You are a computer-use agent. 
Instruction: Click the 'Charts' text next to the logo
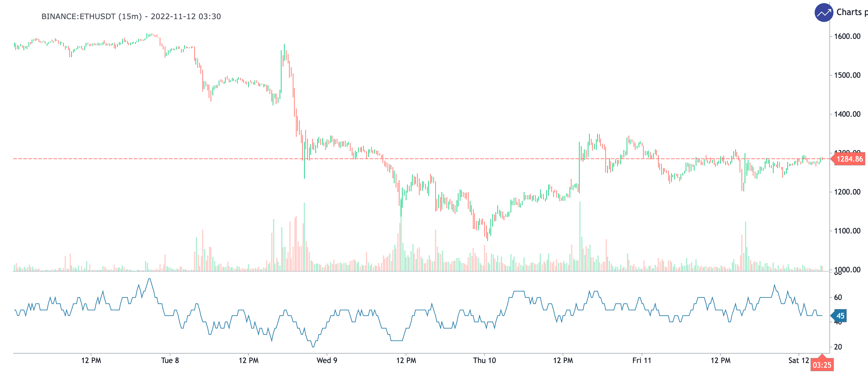(849, 12)
